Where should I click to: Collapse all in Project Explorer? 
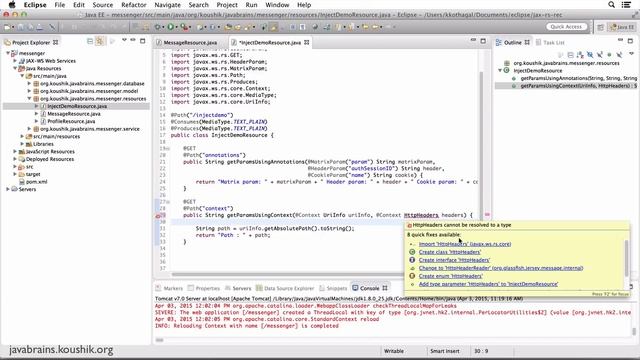point(90,41)
